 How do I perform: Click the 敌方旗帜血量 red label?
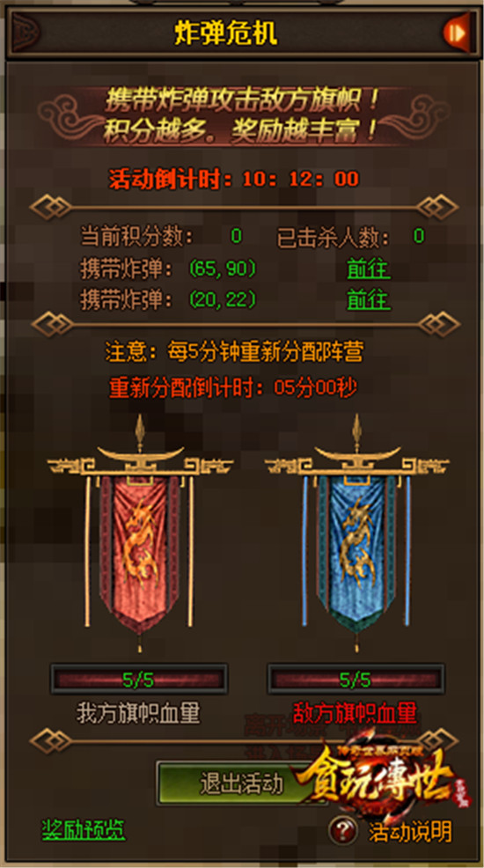pyautogui.click(x=354, y=713)
